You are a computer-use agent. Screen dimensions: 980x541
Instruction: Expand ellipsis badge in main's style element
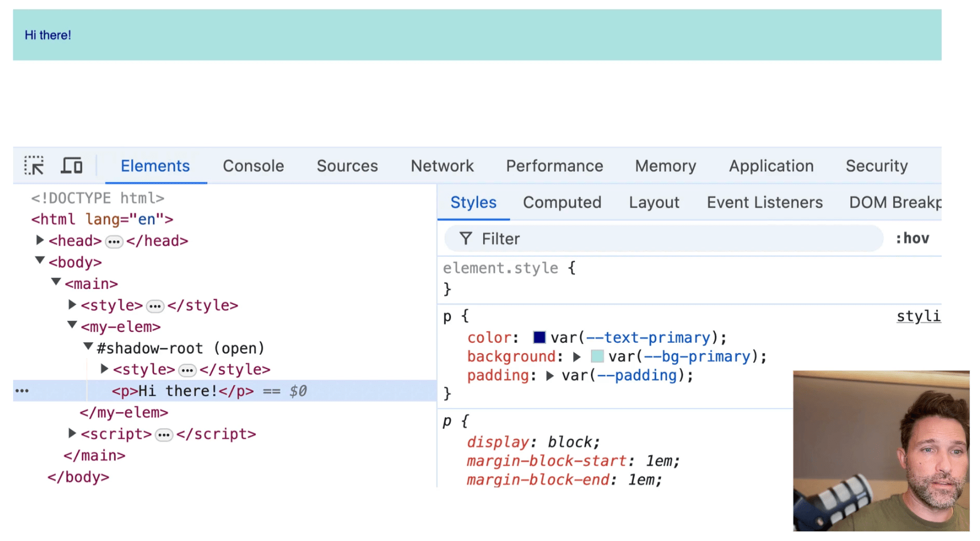tap(155, 306)
